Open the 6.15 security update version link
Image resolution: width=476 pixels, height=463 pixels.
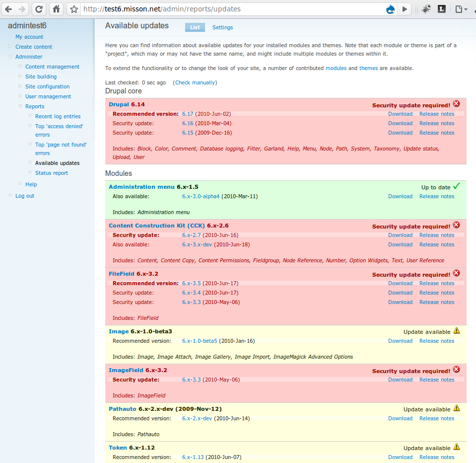pyautogui.click(x=188, y=133)
